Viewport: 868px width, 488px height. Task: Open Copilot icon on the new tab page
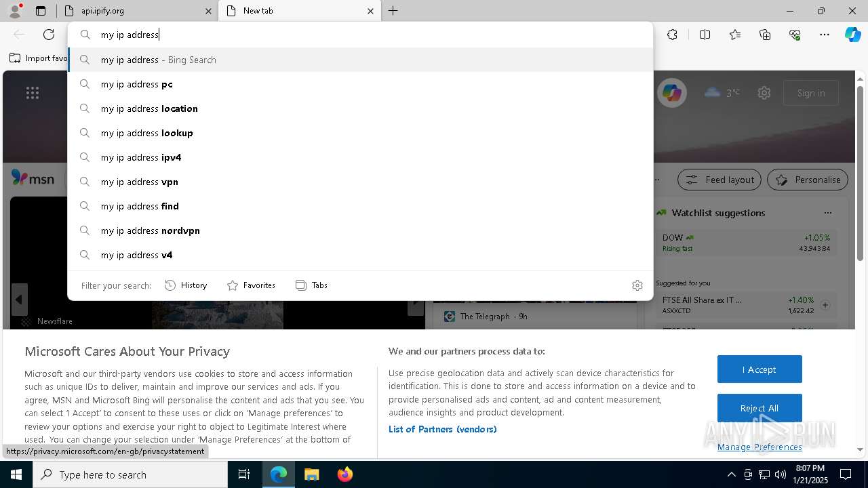672,93
